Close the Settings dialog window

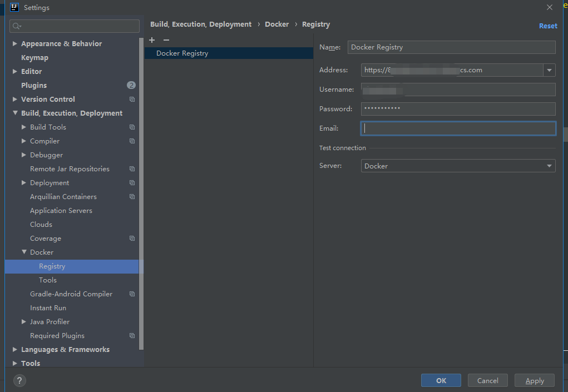[x=550, y=7]
